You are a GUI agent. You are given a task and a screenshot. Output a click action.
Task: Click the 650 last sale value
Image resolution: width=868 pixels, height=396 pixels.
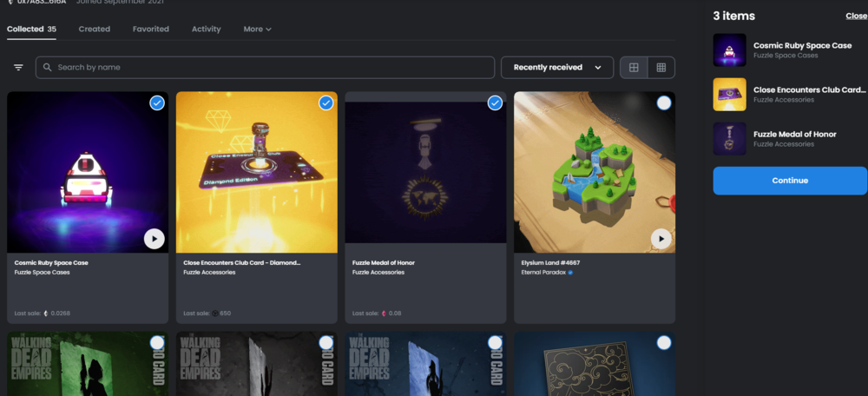[226, 313]
